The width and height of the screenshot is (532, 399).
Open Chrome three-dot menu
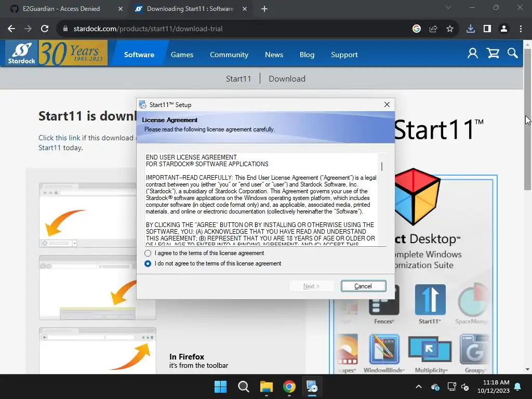[521, 29]
